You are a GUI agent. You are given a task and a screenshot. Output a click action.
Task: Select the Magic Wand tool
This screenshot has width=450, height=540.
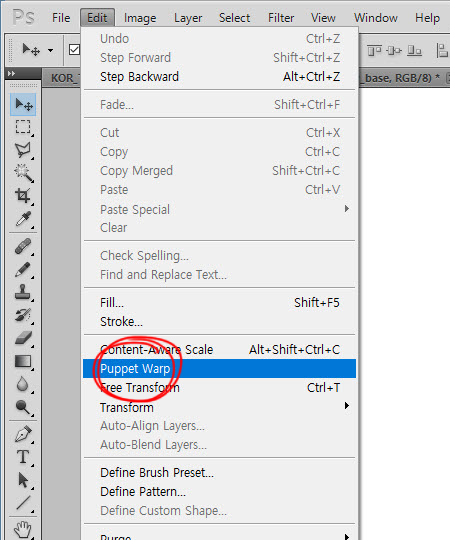(23, 173)
